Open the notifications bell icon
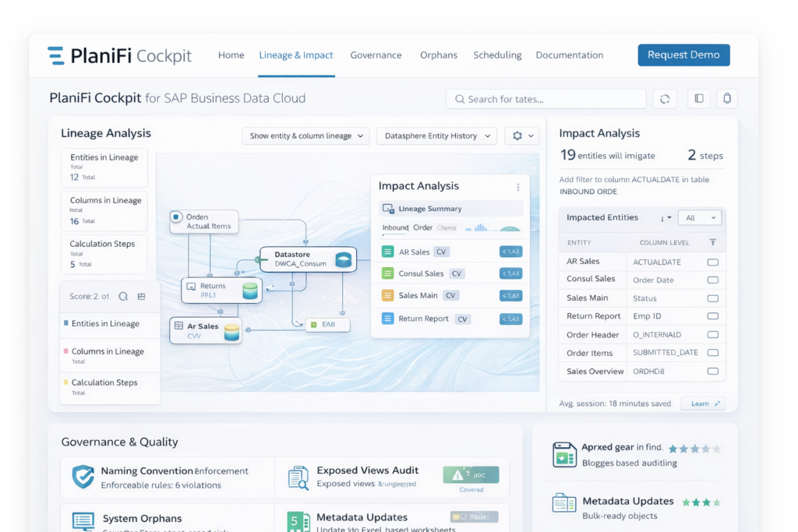The width and height of the screenshot is (798, 532). (727, 98)
